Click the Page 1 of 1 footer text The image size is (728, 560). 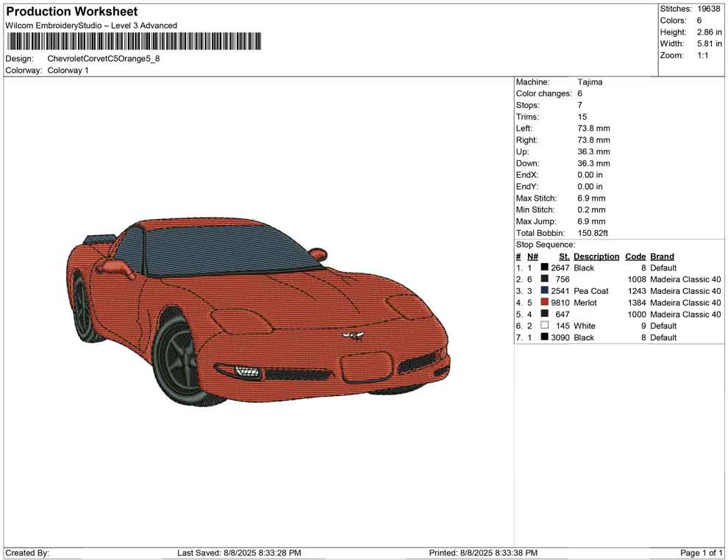pos(702,553)
